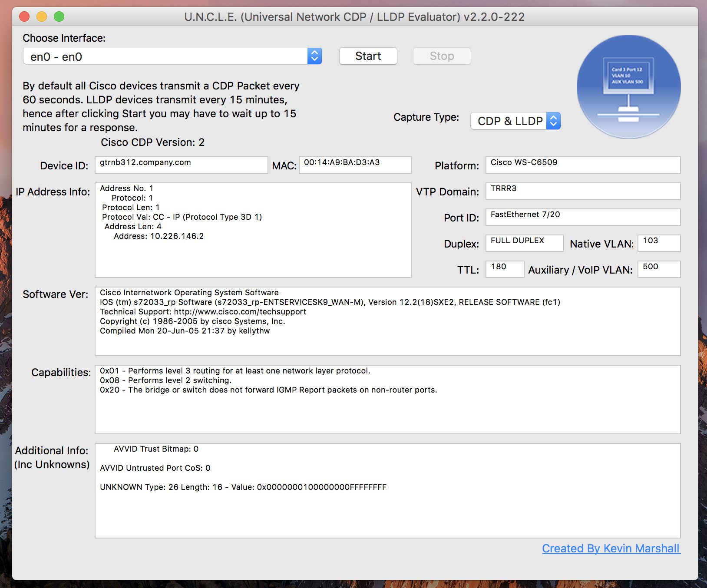Click the 0x20 IGMP Report capability line

[268, 390]
